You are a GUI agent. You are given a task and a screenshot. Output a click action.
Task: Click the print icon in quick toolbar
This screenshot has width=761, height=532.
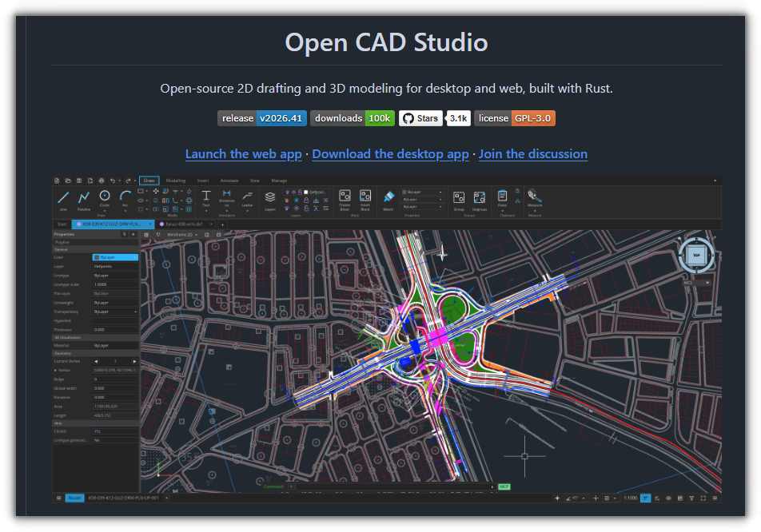102,181
